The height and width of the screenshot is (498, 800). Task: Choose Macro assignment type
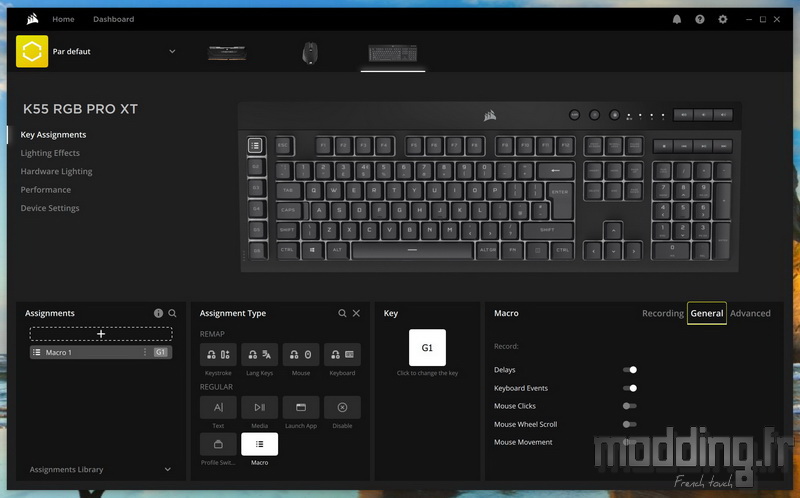point(259,444)
